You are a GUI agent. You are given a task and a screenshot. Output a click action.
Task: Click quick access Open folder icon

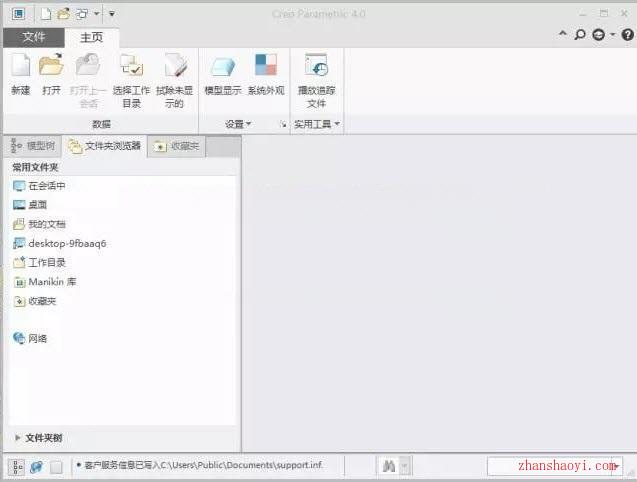coord(63,14)
